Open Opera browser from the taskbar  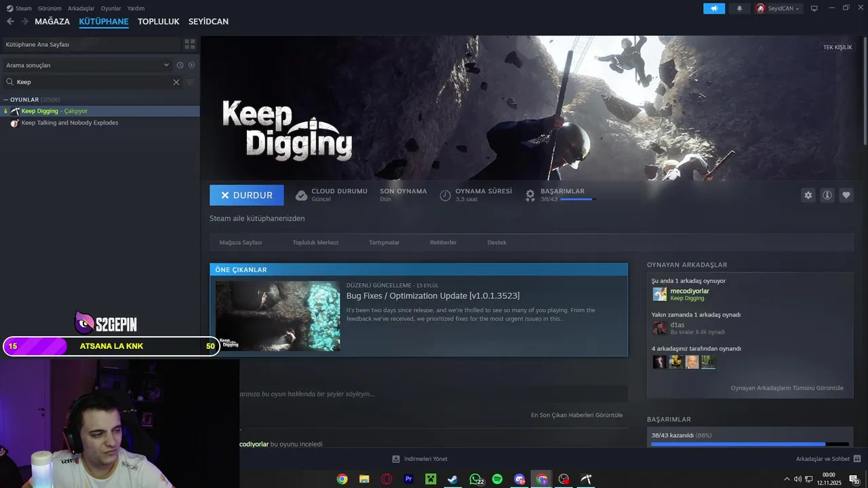387,479
